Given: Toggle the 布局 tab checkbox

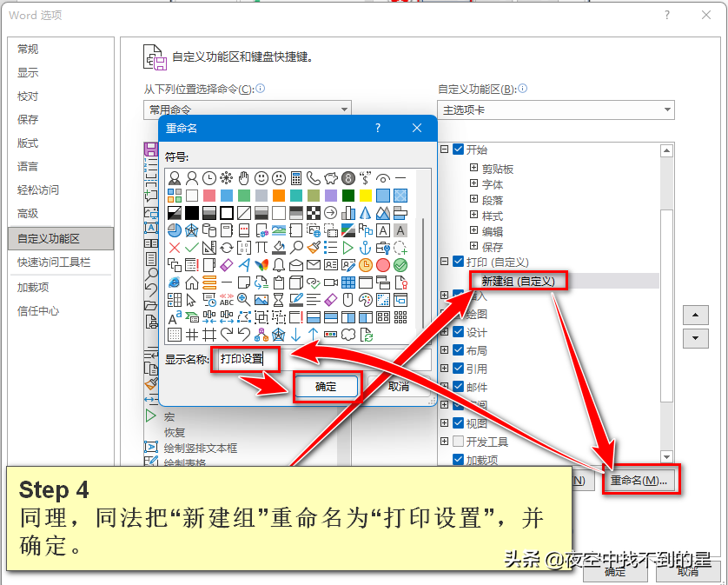Looking at the screenshot, I should point(458,350).
